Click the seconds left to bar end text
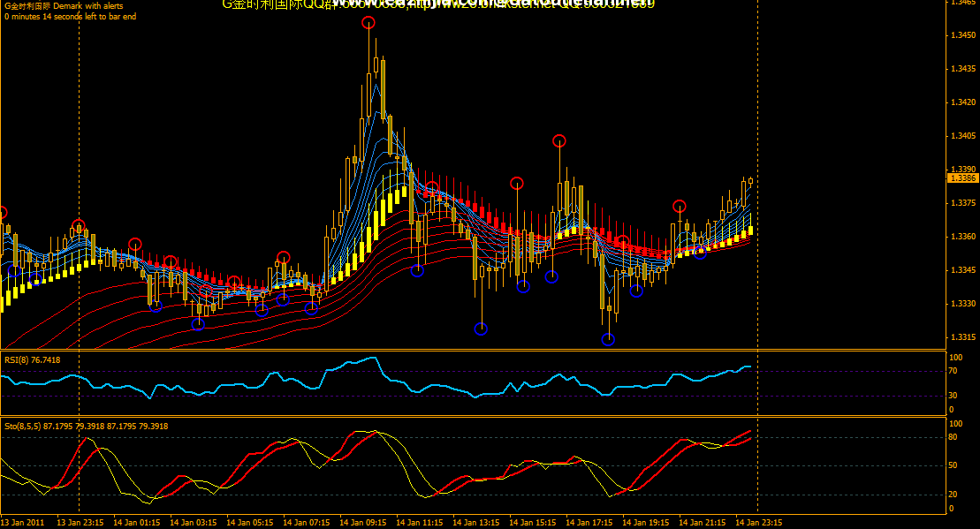This screenshot has width=980, height=529. pyautogui.click(x=70, y=17)
